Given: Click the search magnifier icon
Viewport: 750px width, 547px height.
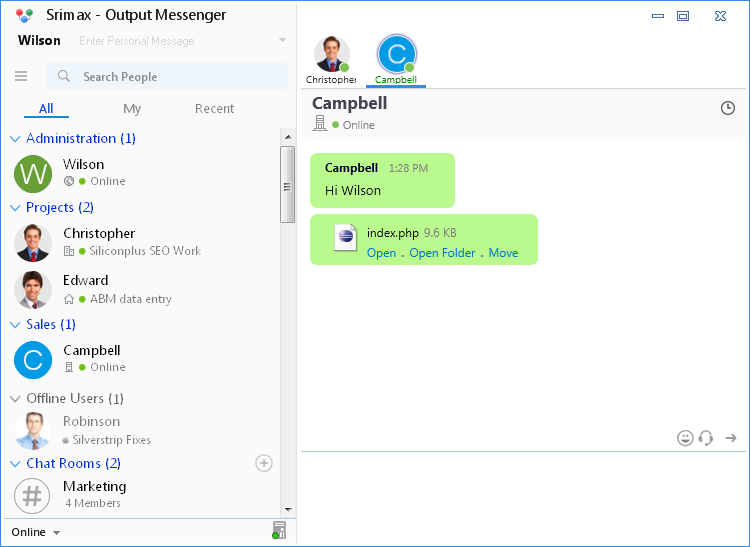Looking at the screenshot, I should pos(64,76).
